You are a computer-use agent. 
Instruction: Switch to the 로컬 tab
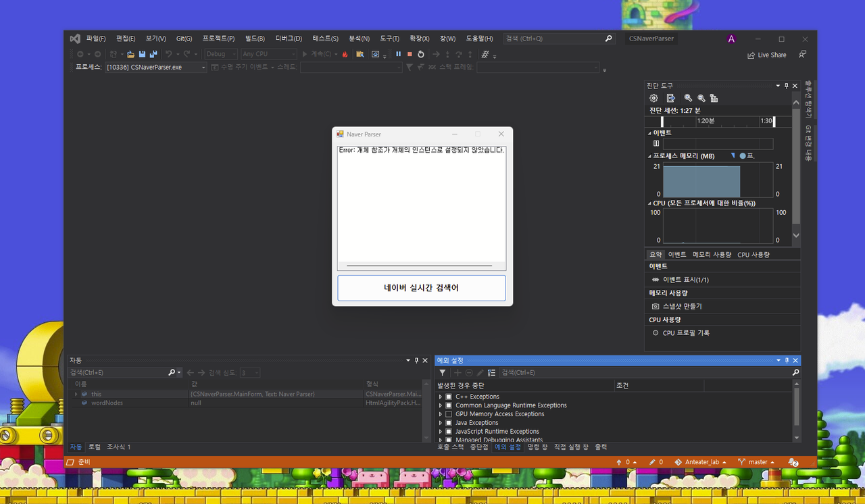click(x=95, y=447)
